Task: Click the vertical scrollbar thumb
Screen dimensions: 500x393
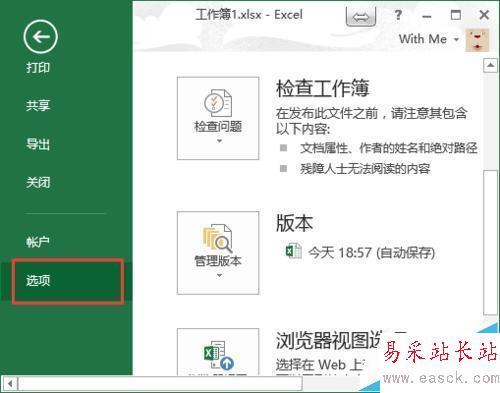Action: tap(490, 242)
